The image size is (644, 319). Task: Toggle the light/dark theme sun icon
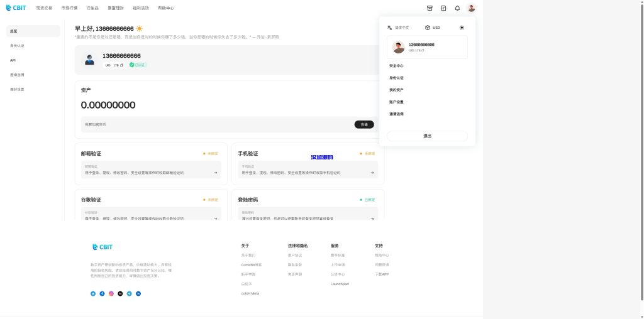(x=462, y=28)
